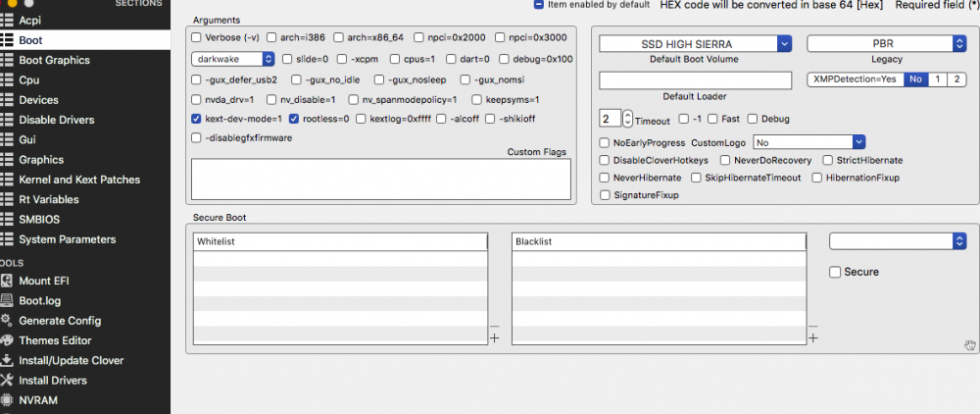The image size is (980, 414).
Task: Enable the Fast boot checkbox
Action: tap(712, 119)
